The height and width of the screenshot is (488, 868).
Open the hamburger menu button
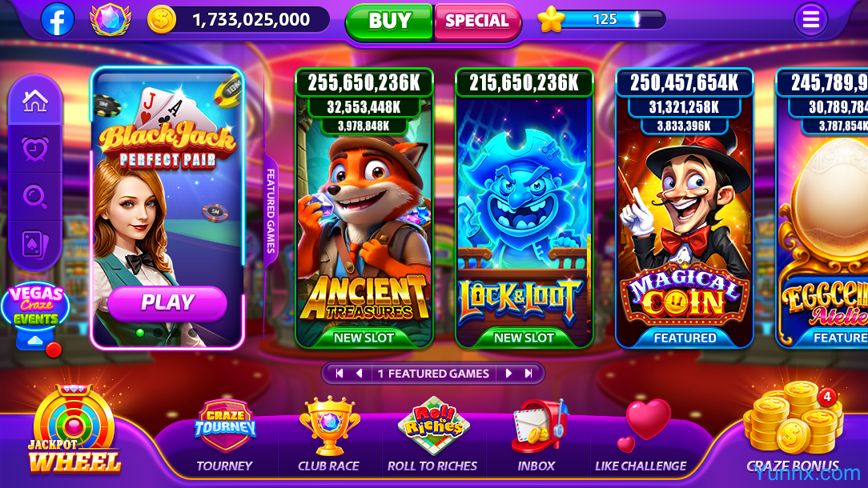click(810, 20)
